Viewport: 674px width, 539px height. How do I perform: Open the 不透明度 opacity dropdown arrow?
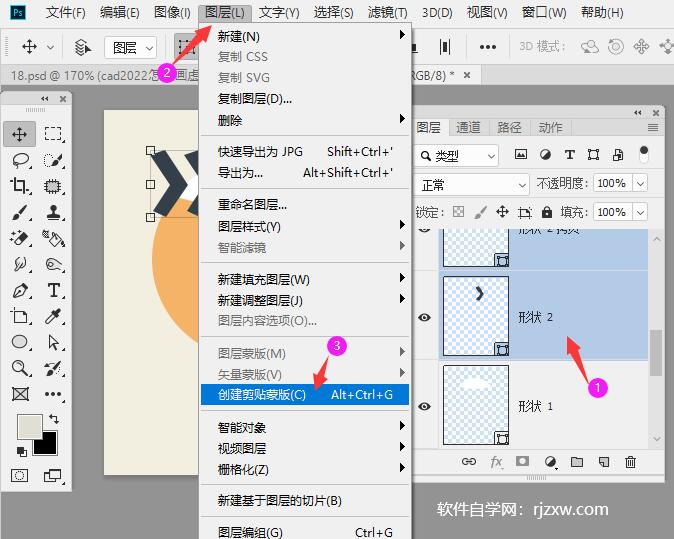pyautogui.click(x=640, y=184)
